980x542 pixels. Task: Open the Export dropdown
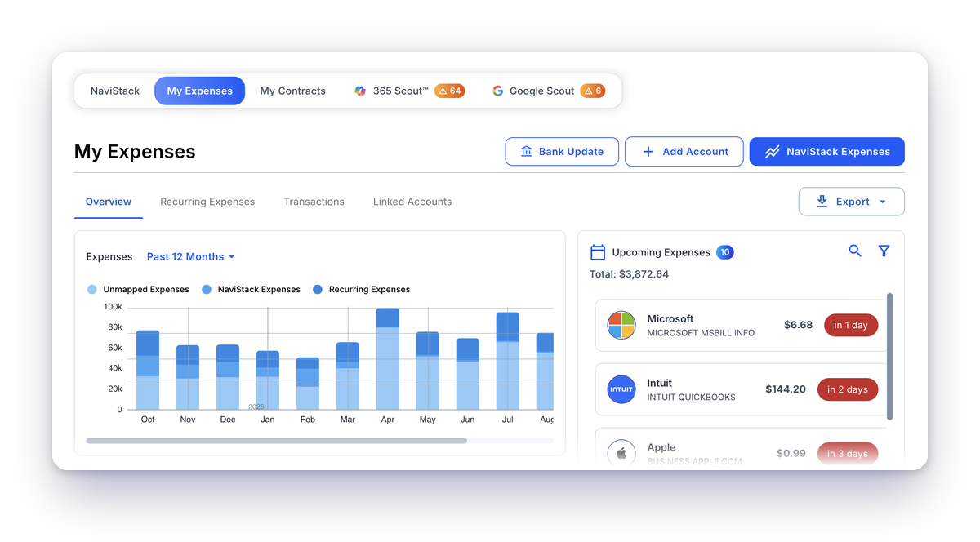(852, 202)
